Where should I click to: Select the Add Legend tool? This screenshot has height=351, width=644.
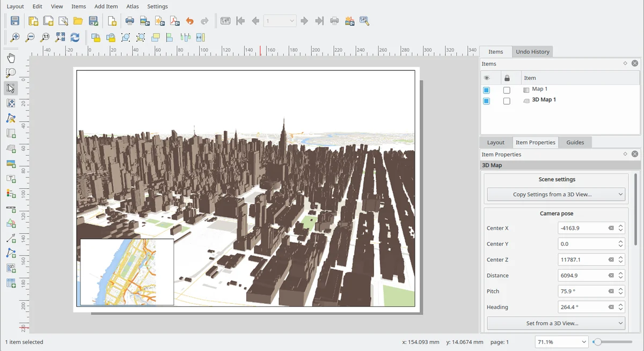pos(11,194)
